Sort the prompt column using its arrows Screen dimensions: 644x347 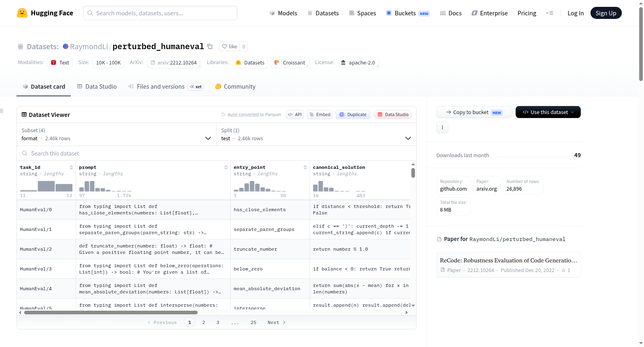coord(226,167)
